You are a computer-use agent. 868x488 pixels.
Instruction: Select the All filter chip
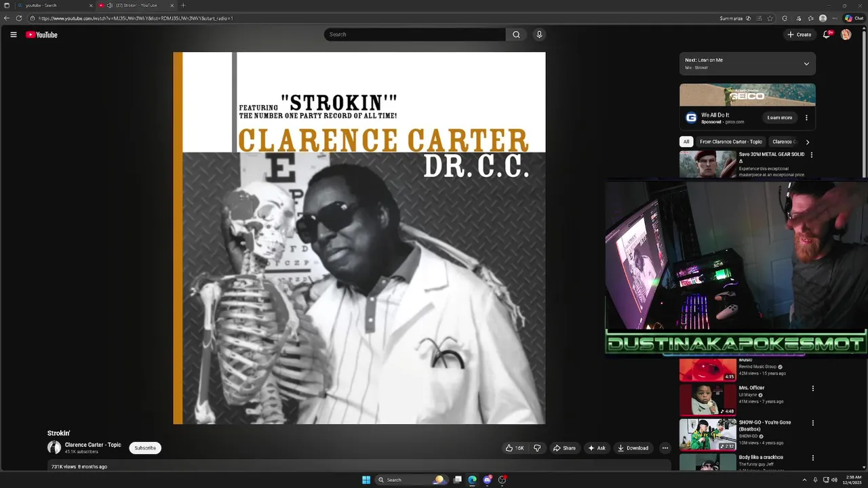[x=686, y=142]
